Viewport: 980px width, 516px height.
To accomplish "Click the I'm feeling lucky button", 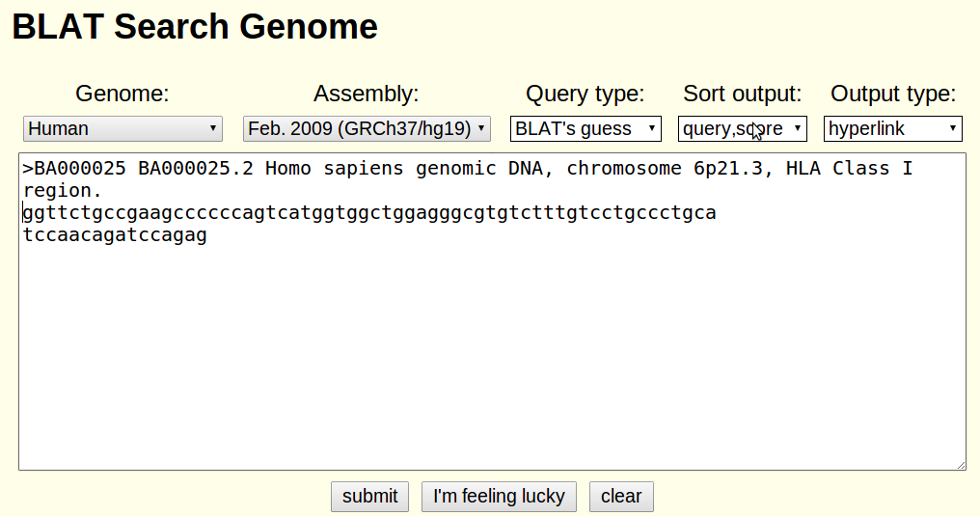I will [499, 497].
